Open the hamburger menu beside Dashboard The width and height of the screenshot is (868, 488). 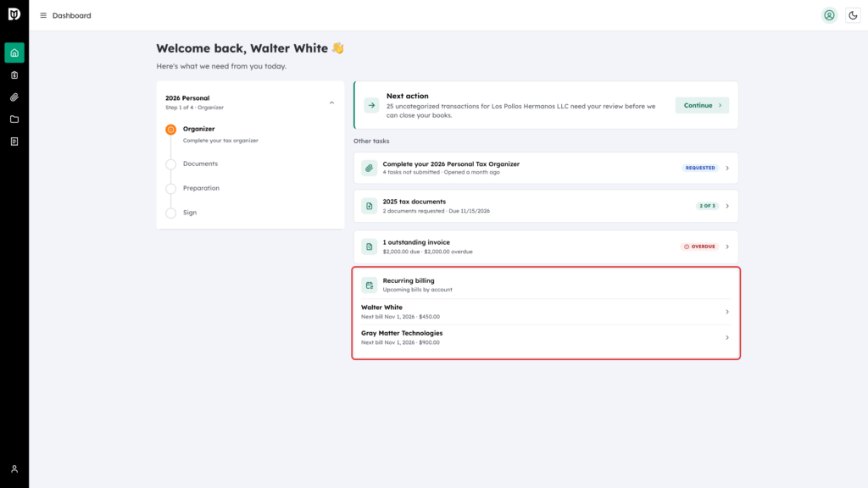[43, 15]
